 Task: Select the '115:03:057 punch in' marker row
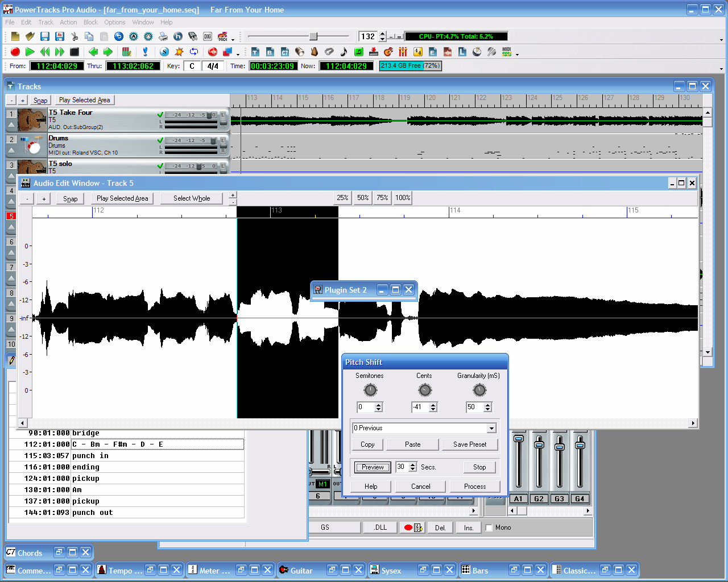126,456
